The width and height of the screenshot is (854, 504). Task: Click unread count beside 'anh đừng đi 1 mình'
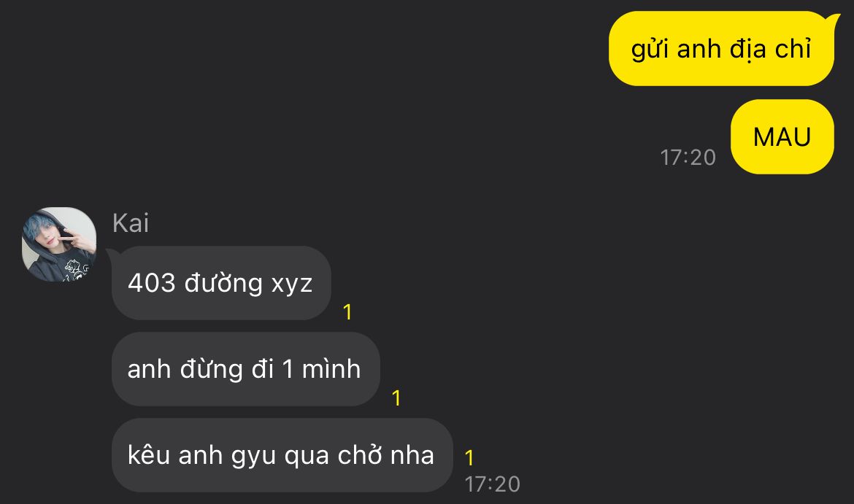(396, 398)
